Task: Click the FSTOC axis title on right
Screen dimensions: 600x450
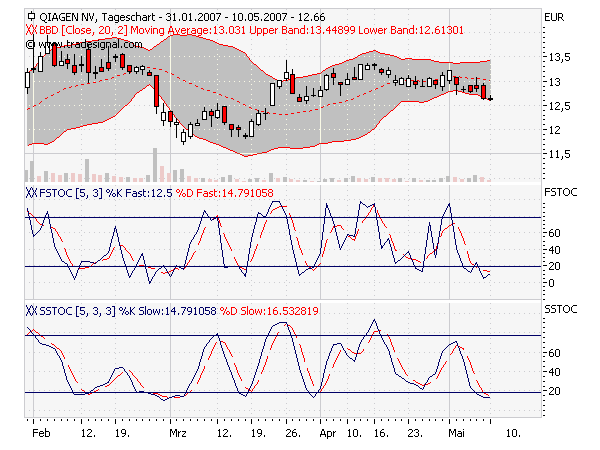Action: tap(561, 192)
